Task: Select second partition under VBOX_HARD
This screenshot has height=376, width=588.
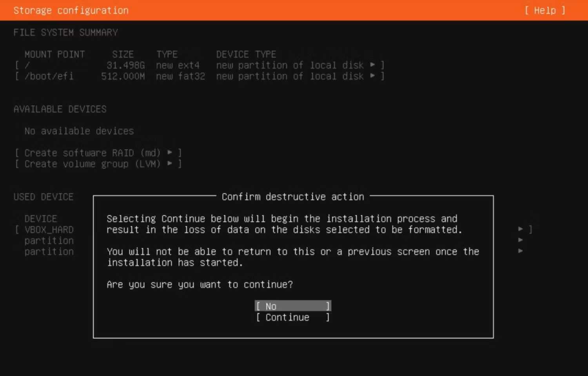Action: [x=49, y=252]
